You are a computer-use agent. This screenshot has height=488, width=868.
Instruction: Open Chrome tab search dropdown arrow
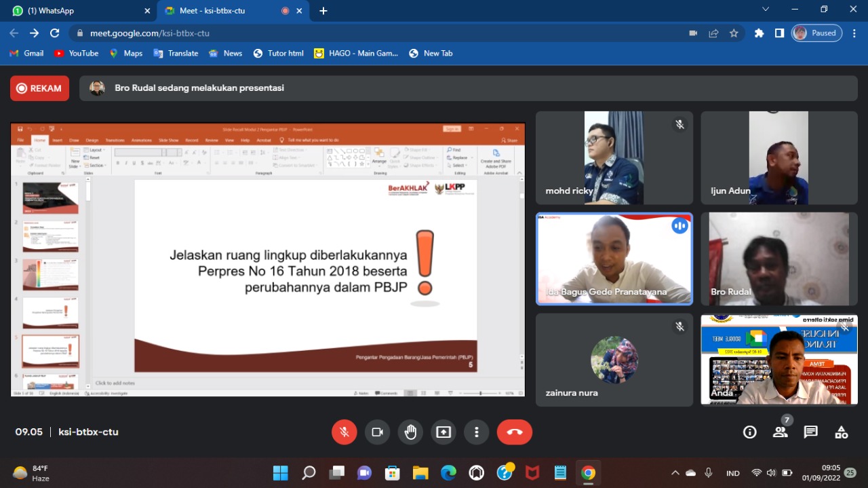pyautogui.click(x=766, y=10)
